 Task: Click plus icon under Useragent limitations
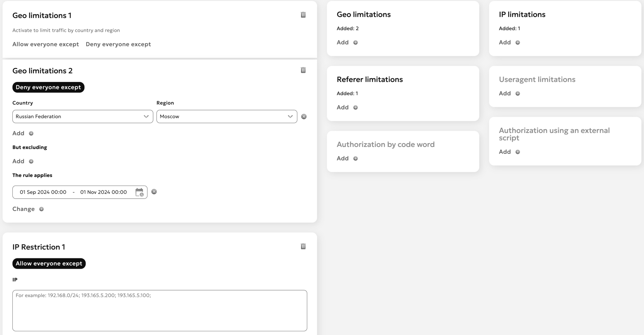[518, 94]
